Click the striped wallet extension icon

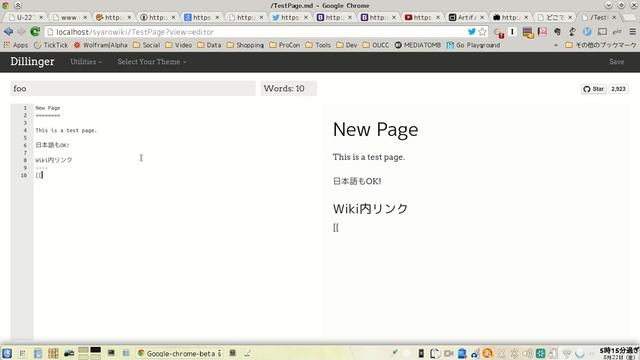(x=528, y=33)
